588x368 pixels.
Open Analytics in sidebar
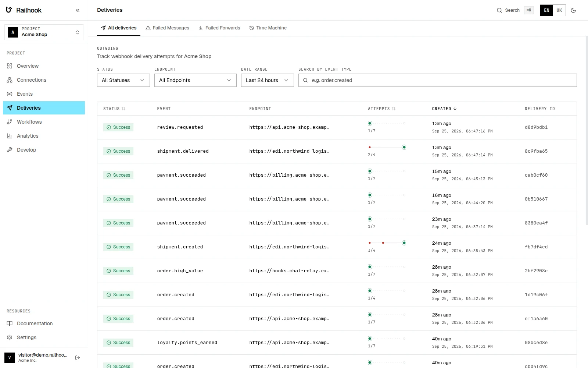[44, 136]
